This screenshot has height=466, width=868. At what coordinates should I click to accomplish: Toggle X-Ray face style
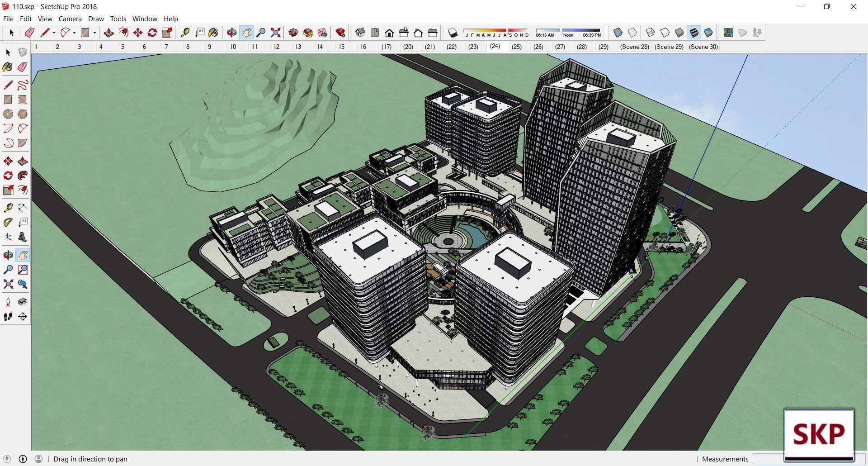click(618, 33)
